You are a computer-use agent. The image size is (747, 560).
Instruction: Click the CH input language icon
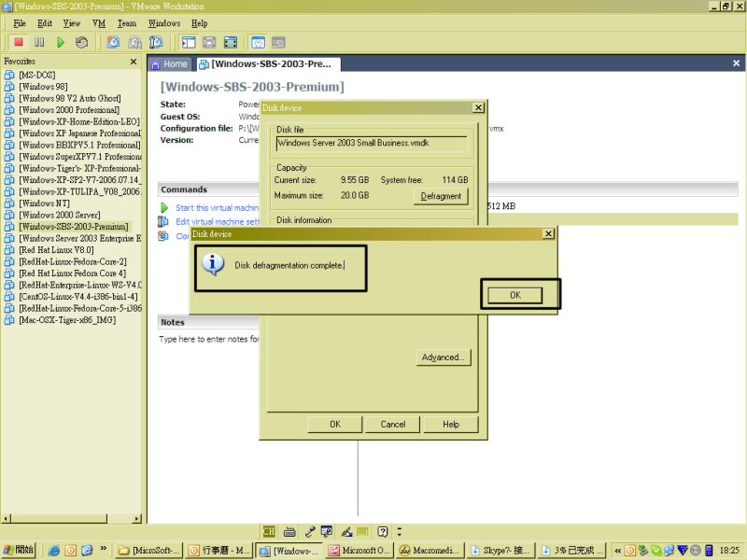click(269, 531)
